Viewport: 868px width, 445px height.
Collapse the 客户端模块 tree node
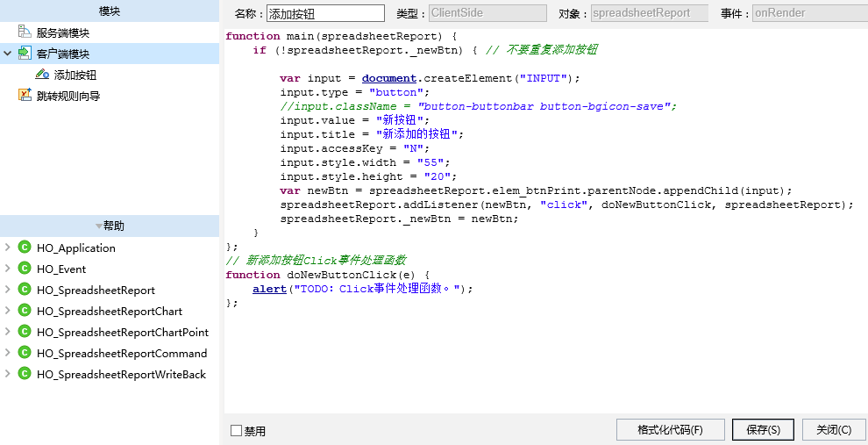(7, 54)
